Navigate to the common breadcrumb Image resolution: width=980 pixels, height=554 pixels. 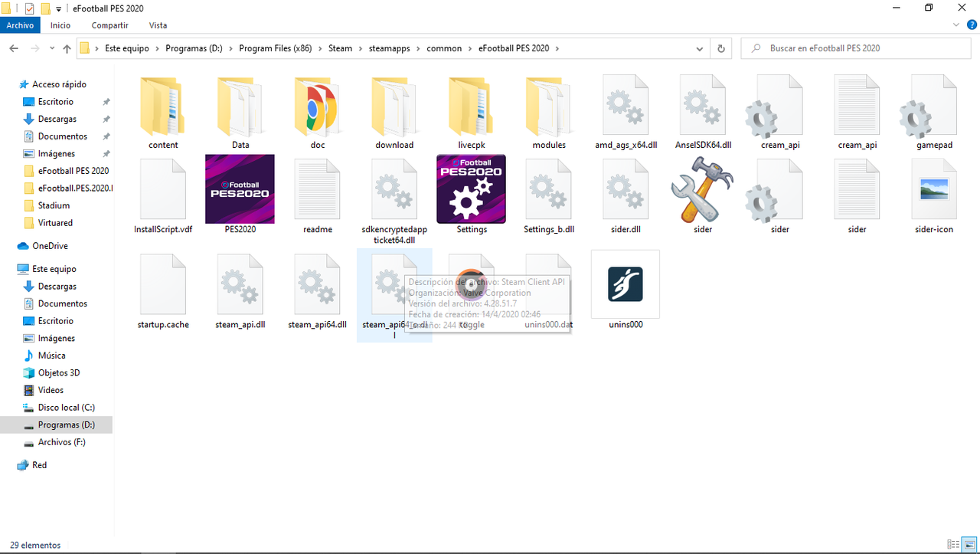[444, 48]
